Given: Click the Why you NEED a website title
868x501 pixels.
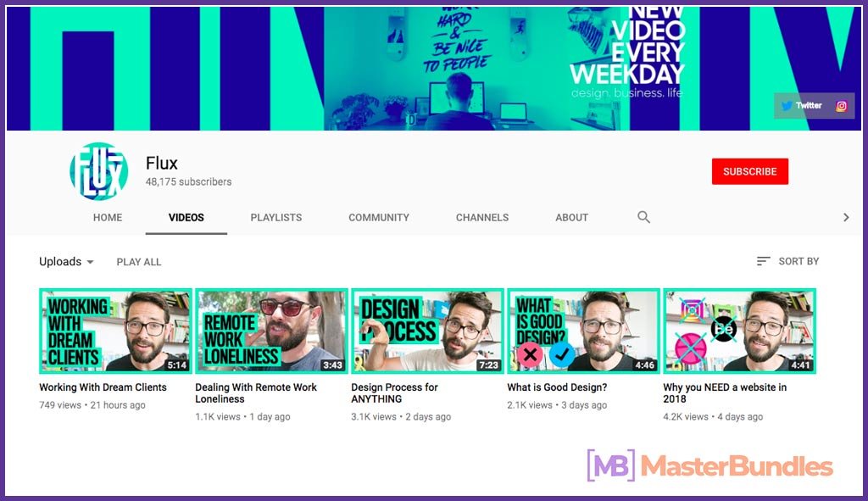Looking at the screenshot, I should coord(725,393).
